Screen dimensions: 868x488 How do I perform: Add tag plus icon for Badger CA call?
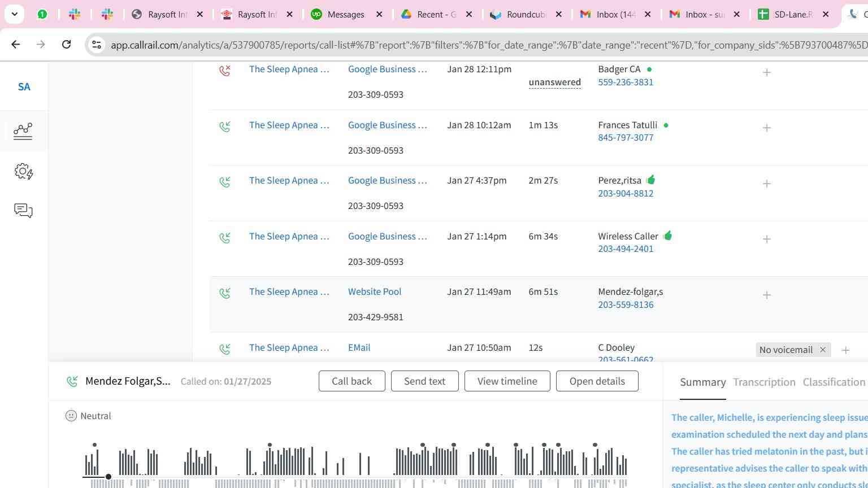(767, 72)
